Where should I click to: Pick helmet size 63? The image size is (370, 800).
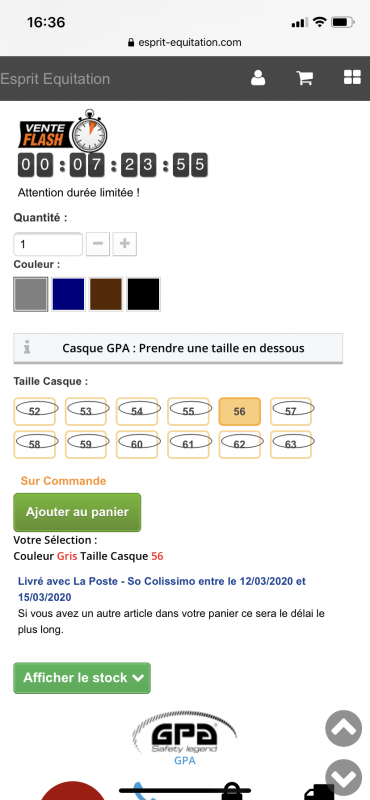click(x=291, y=444)
